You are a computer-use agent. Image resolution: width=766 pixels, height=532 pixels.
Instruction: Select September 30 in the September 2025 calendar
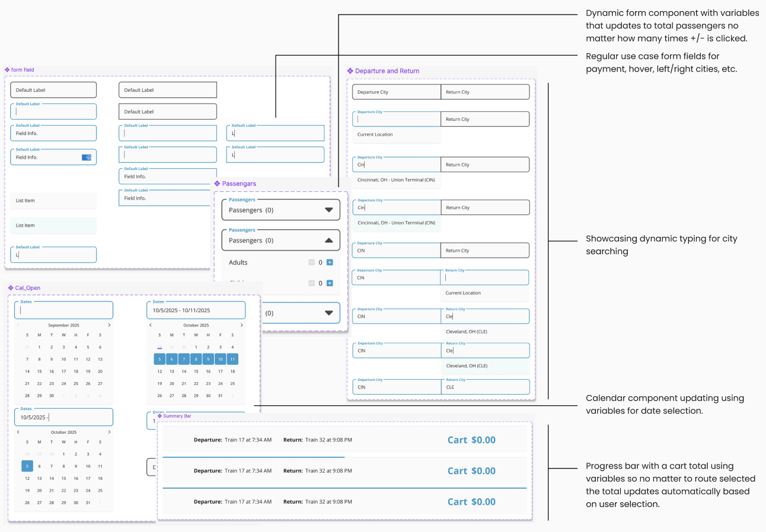pos(52,395)
